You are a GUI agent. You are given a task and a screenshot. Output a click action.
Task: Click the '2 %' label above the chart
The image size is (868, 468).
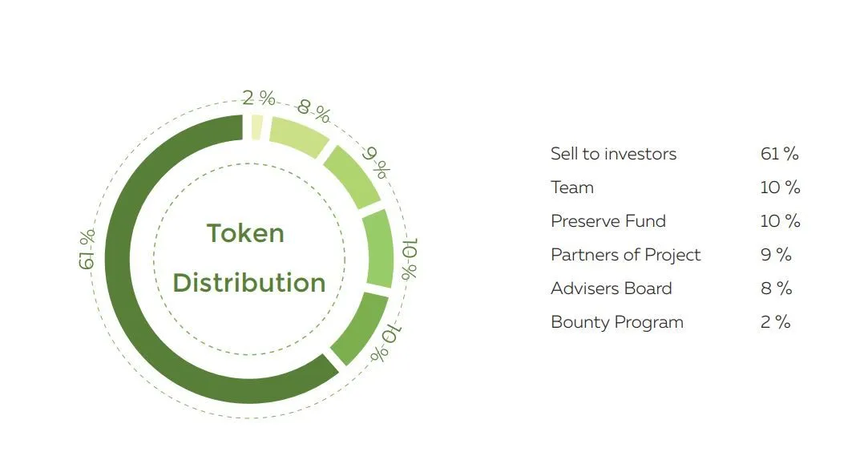tap(259, 98)
